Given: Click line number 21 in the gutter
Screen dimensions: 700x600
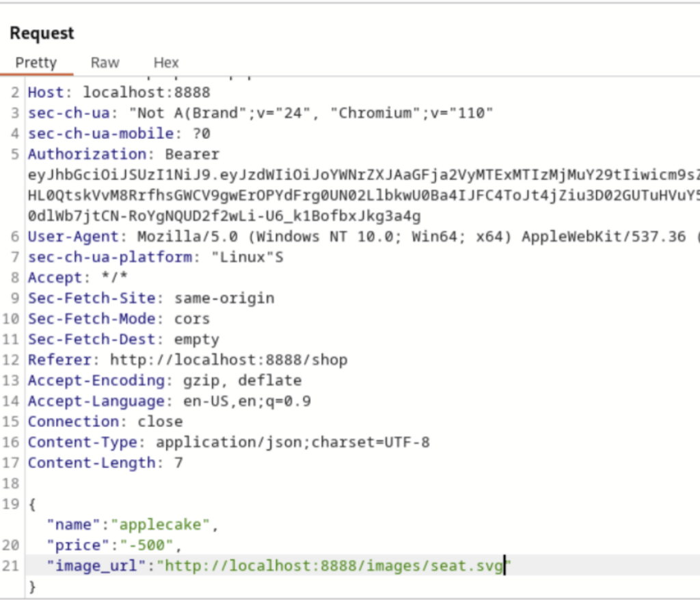Looking at the screenshot, I should click(14, 565).
